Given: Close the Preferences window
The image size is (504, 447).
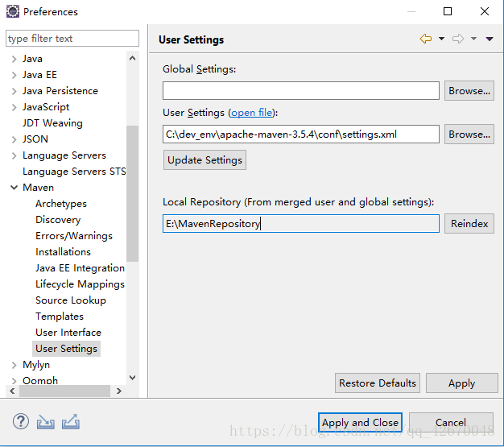Looking at the screenshot, I should coord(485,11).
